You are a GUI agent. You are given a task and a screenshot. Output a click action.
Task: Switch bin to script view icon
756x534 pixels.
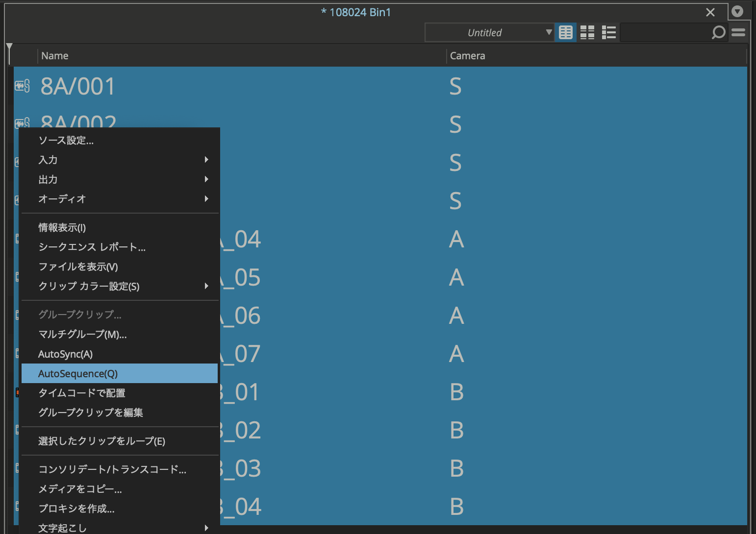point(608,32)
